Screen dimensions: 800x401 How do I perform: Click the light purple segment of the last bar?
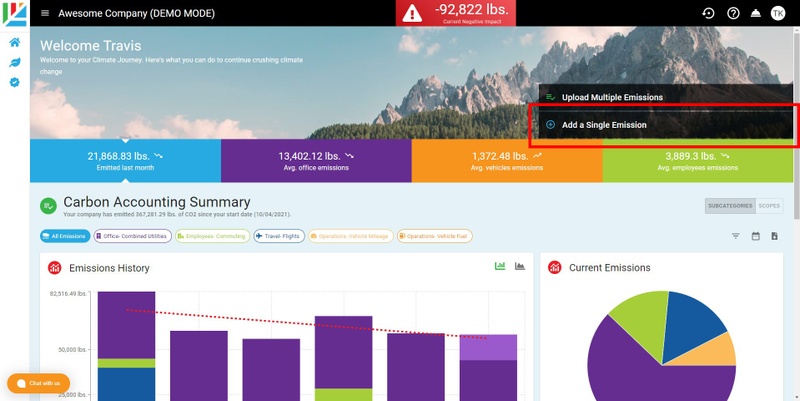488,347
